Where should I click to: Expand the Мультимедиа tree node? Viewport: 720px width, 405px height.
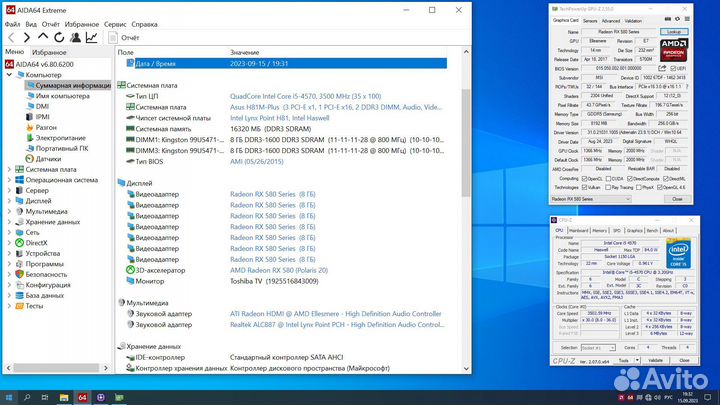click(9, 211)
